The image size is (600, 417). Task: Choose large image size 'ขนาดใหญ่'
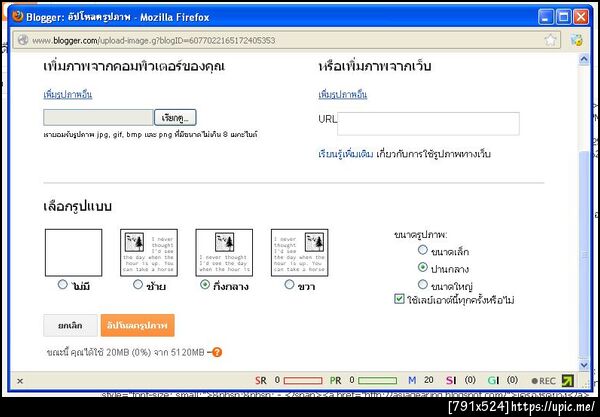click(x=422, y=284)
